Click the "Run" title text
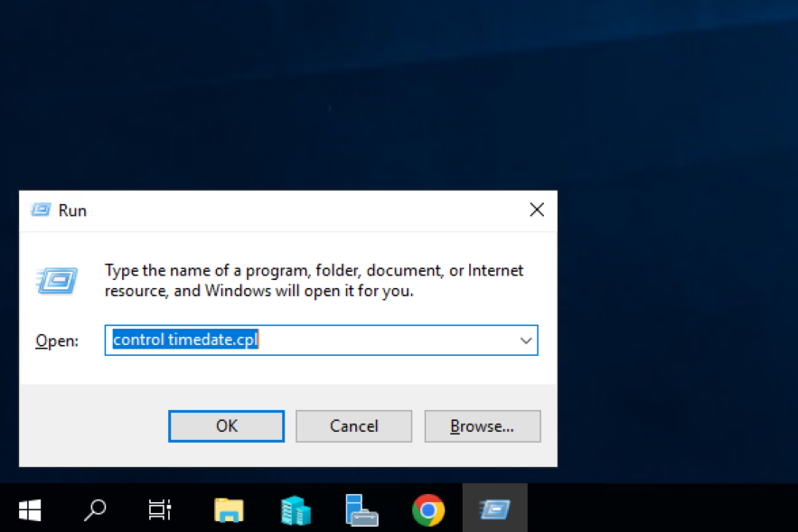Image resolution: width=798 pixels, height=532 pixels. pyautogui.click(x=72, y=210)
